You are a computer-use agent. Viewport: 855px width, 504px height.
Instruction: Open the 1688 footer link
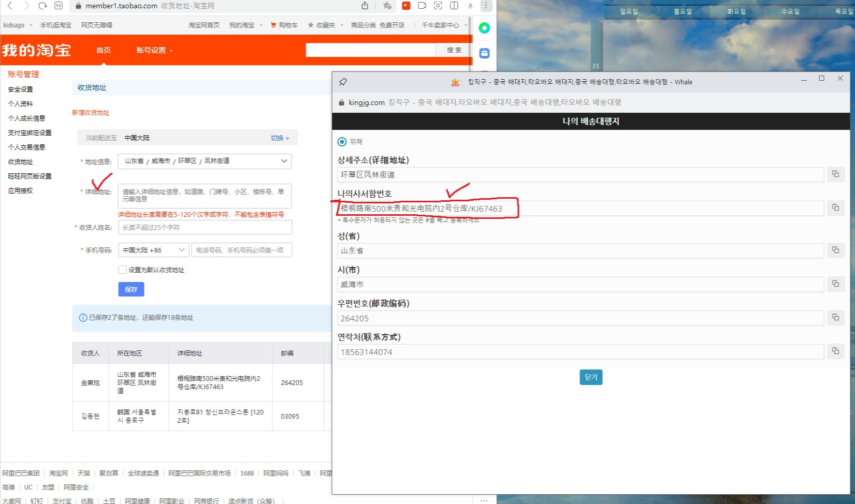click(247, 473)
